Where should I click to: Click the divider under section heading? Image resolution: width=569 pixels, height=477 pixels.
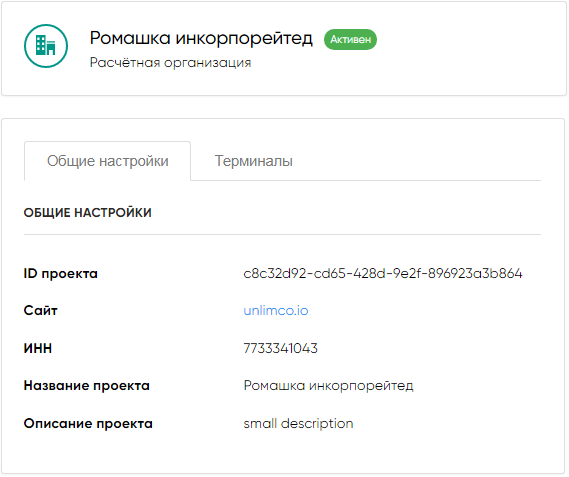tap(282, 235)
